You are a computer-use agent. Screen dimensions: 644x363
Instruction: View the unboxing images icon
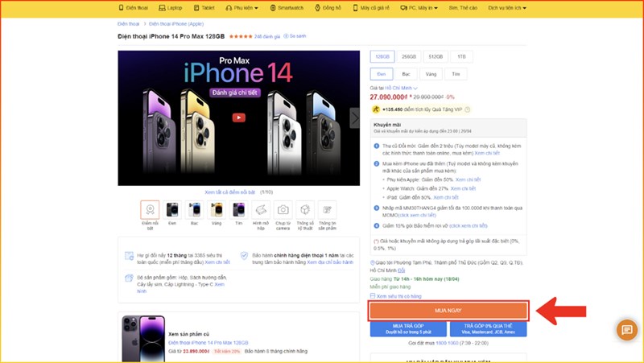coord(261,210)
